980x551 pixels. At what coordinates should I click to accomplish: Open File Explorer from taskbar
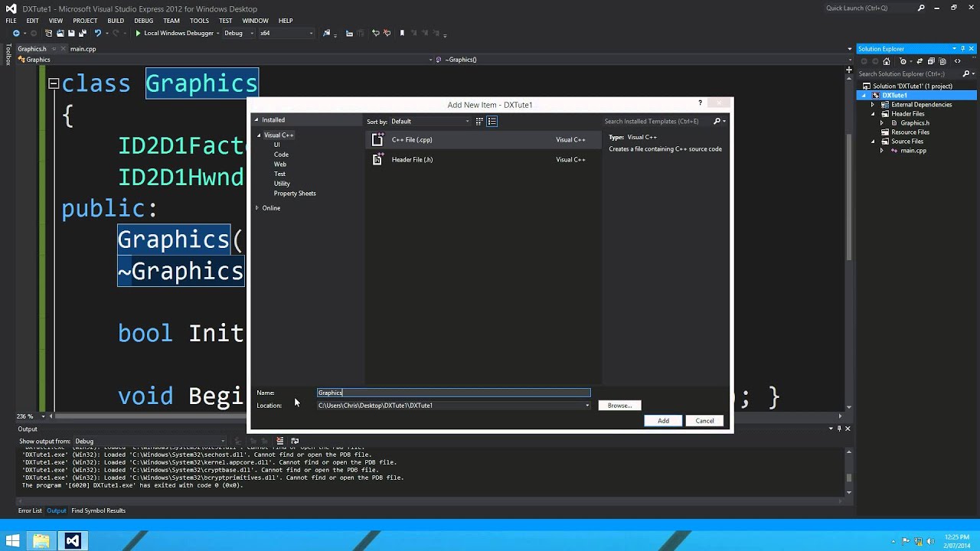click(x=41, y=541)
